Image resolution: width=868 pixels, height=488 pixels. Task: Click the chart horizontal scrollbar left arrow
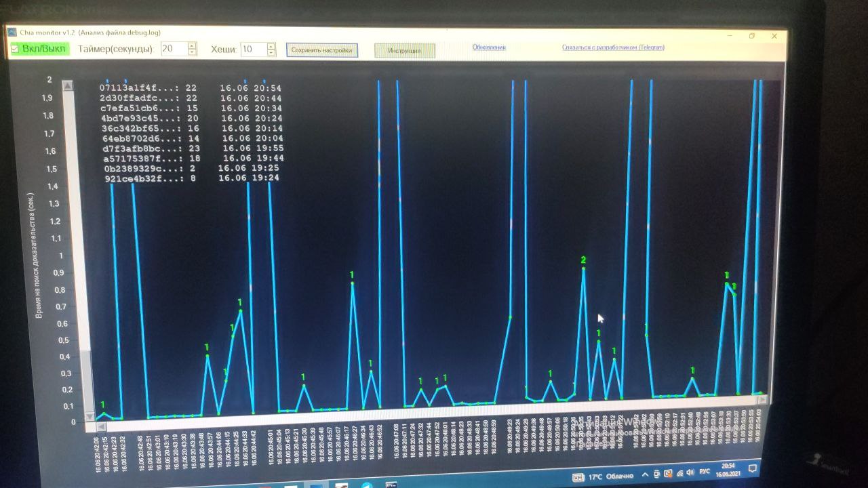[101, 426]
